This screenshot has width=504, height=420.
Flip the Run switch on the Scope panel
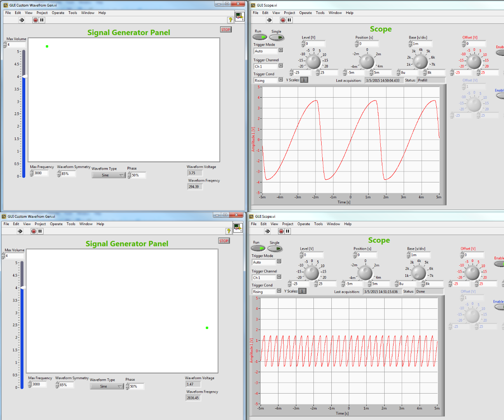click(260, 37)
